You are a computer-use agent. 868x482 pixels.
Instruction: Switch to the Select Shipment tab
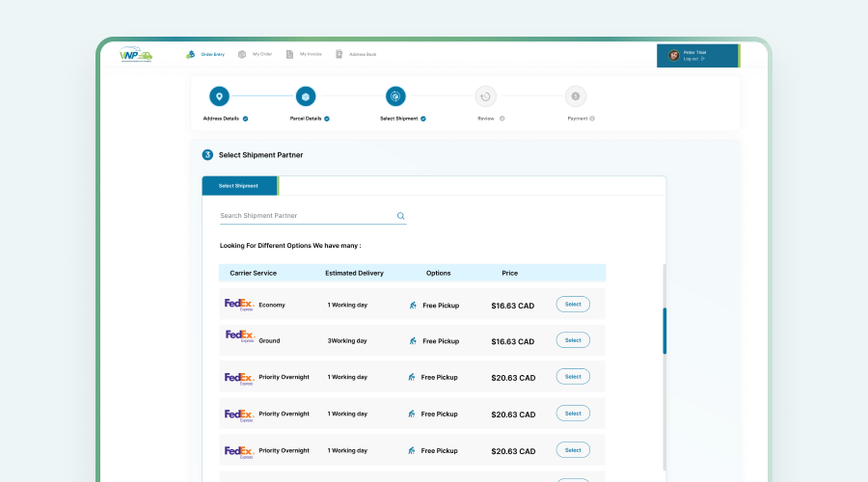pyautogui.click(x=240, y=186)
